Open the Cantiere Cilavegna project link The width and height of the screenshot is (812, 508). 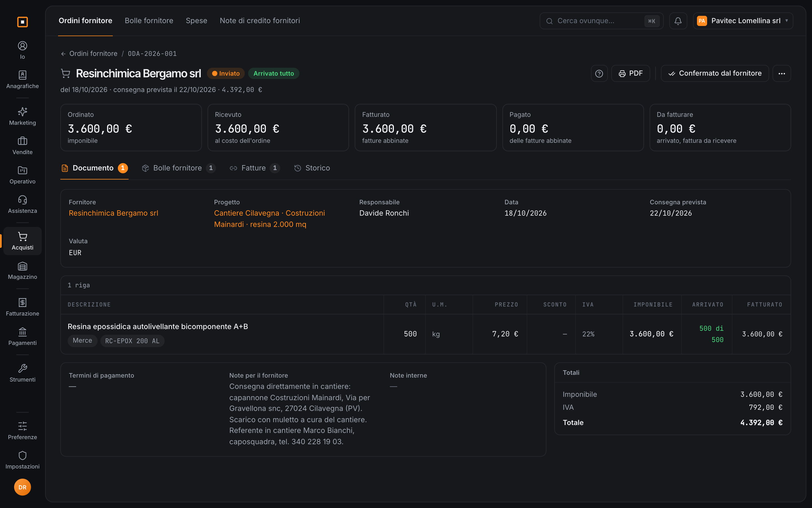(270, 219)
